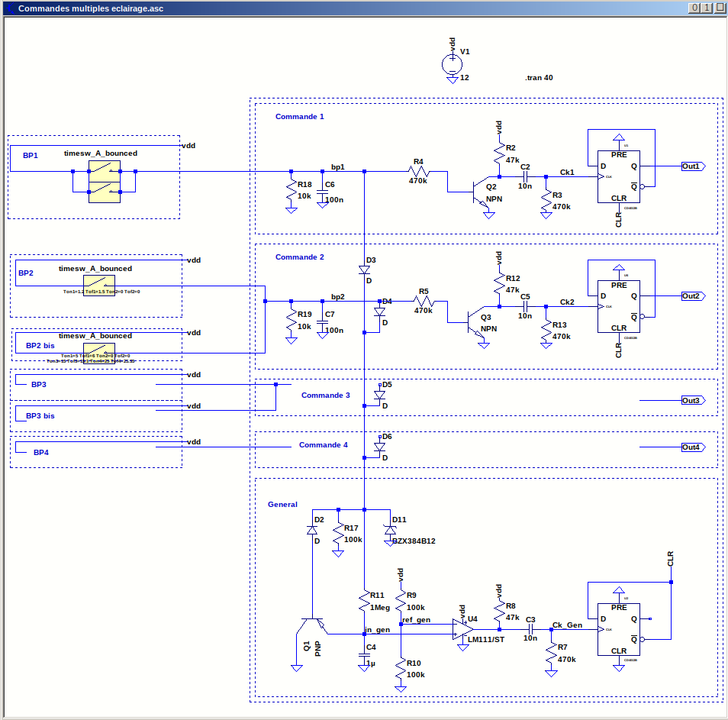Select the Commande 2 flip-flop
728x720 pixels.
click(618, 307)
